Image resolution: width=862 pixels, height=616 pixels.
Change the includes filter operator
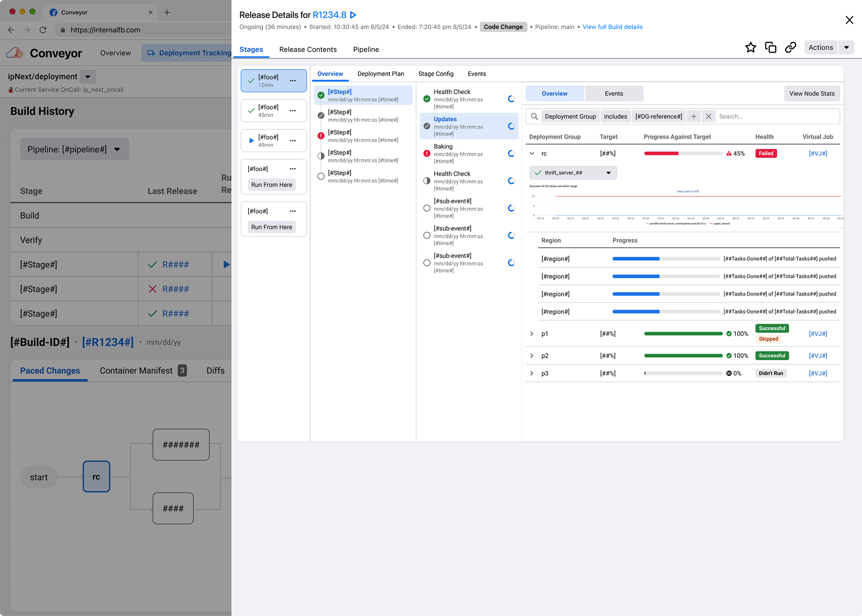(x=615, y=117)
